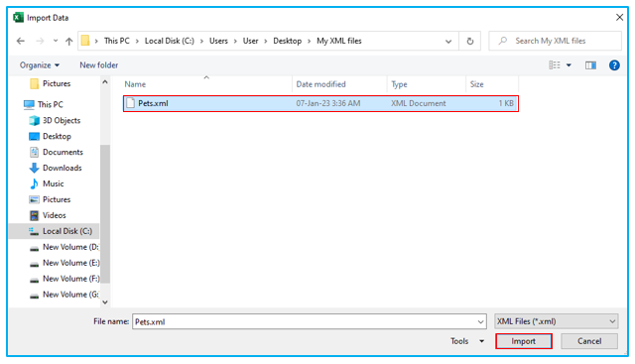635x364 pixels.
Task: Open Videos in the navigation pane
Action: point(48,215)
